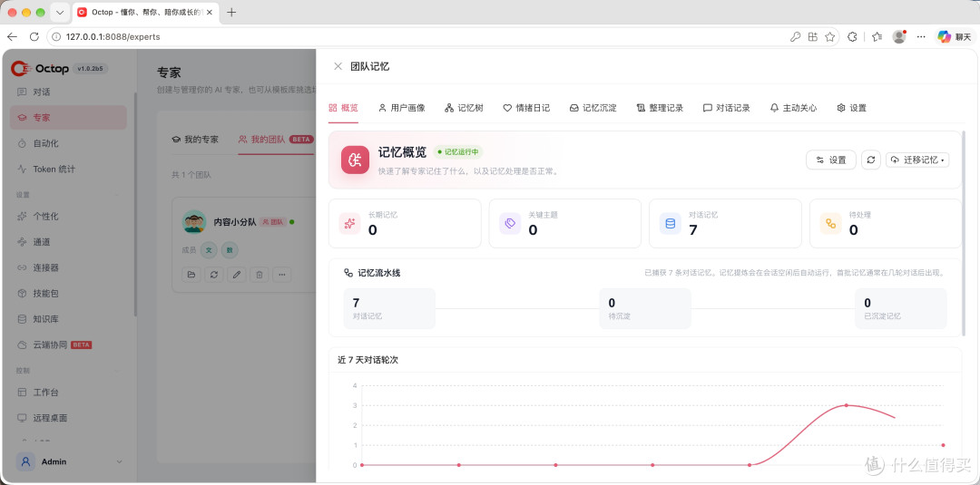Reload the browser page
This screenshot has width=980, height=485.
[x=34, y=37]
